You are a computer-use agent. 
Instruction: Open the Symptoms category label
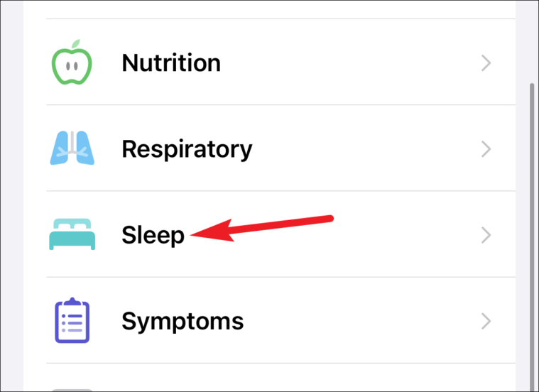click(x=183, y=322)
